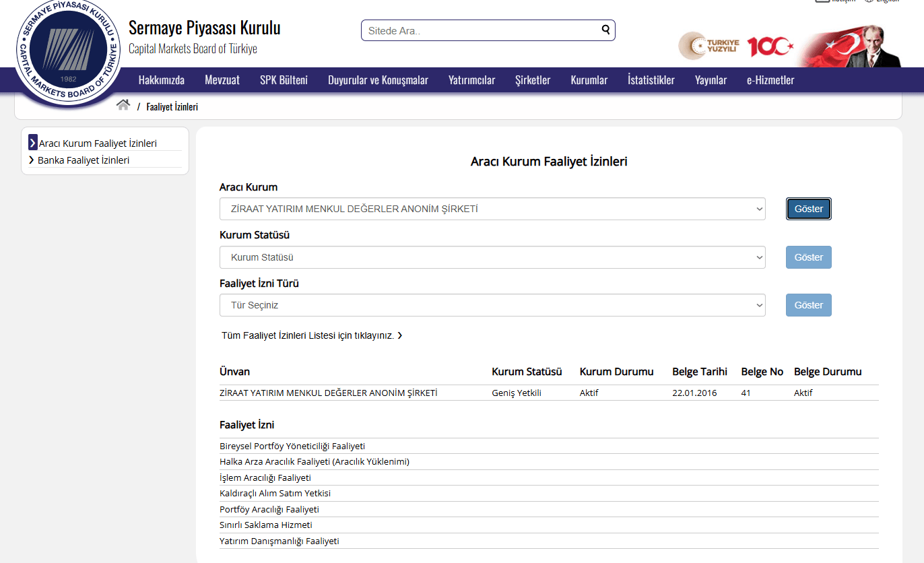This screenshot has height=563, width=924.
Task: Click chevron icon beside Aracı Kurum Faaliyet İzinleri
Action: pos(33,143)
